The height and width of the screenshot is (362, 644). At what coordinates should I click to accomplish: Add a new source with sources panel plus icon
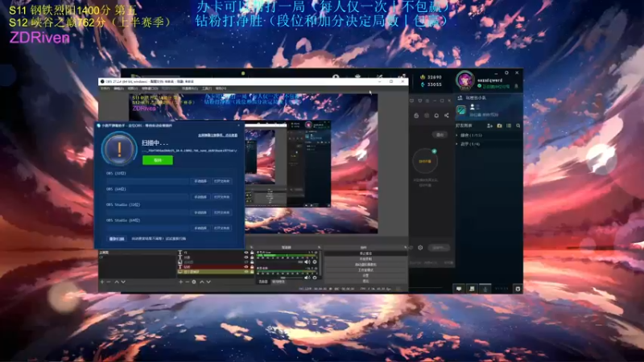point(180,282)
